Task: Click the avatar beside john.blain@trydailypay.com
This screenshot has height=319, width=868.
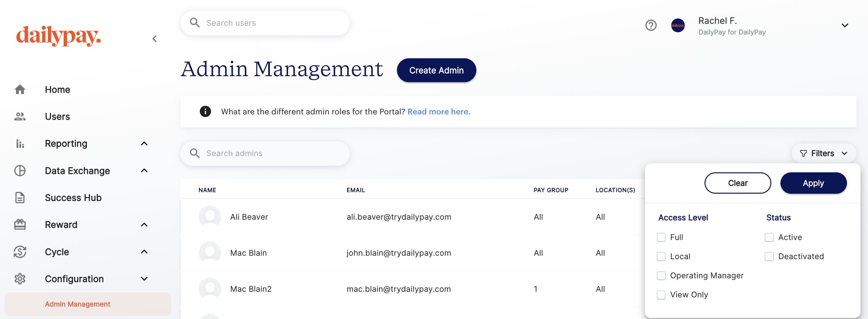Action: (210, 253)
